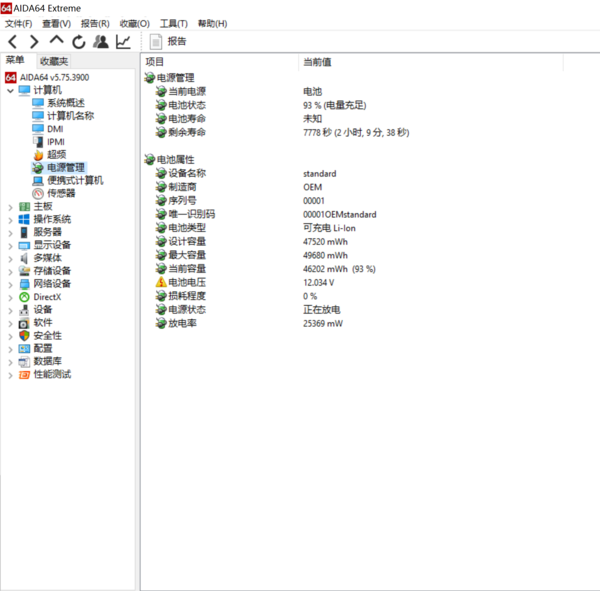Refresh the view with the circular arrow icon
This screenshot has height=591, width=600.
click(79, 42)
